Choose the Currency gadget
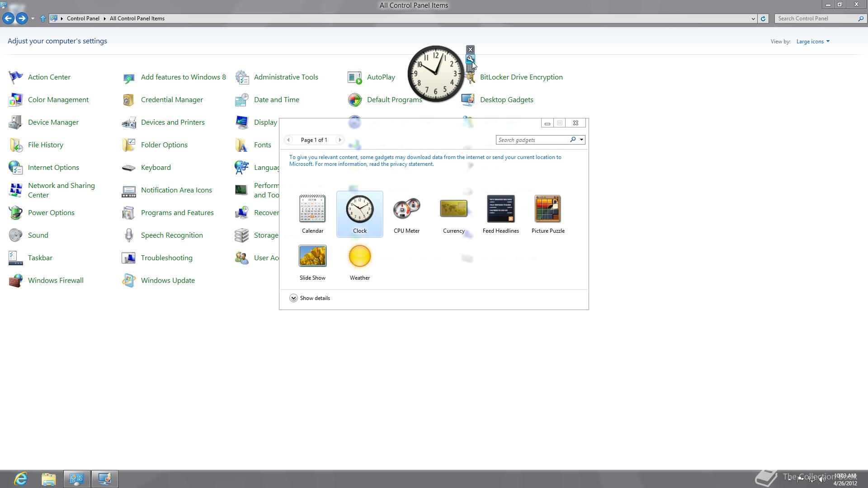The image size is (868, 488). (x=453, y=214)
